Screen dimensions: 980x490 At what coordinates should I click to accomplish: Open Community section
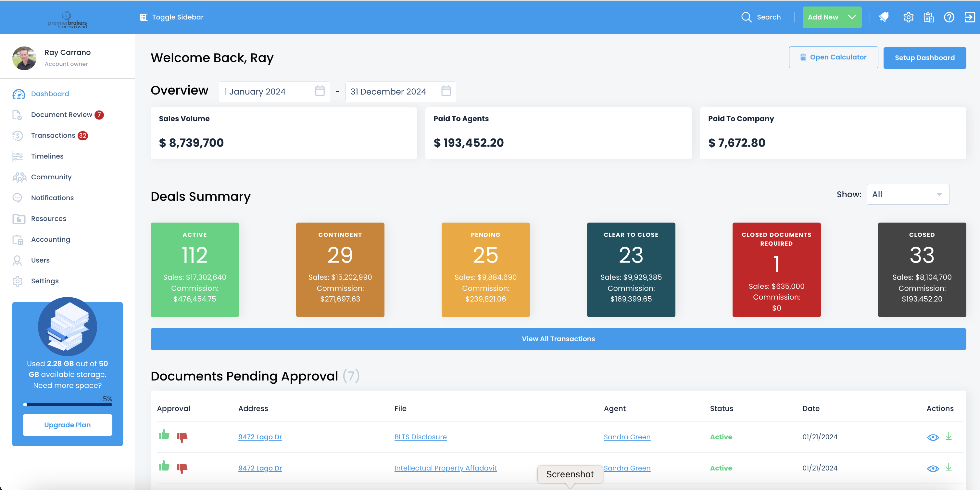[51, 177]
